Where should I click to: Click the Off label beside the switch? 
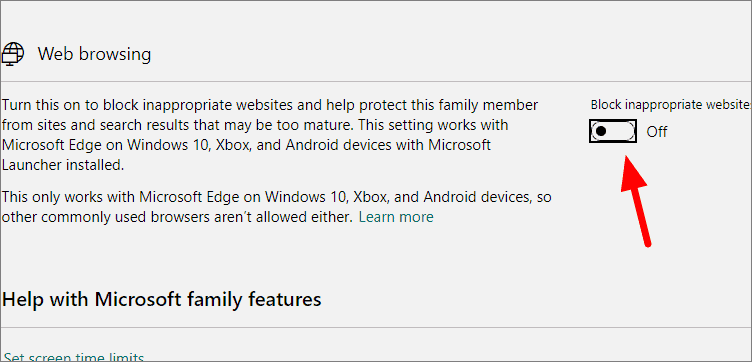click(x=657, y=131)
